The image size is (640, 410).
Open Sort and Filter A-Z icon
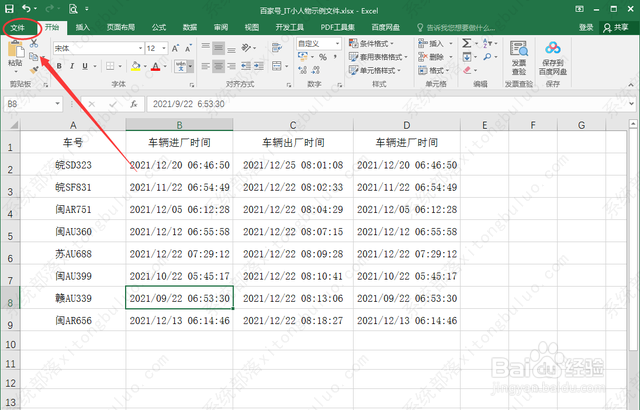point(487,43)
